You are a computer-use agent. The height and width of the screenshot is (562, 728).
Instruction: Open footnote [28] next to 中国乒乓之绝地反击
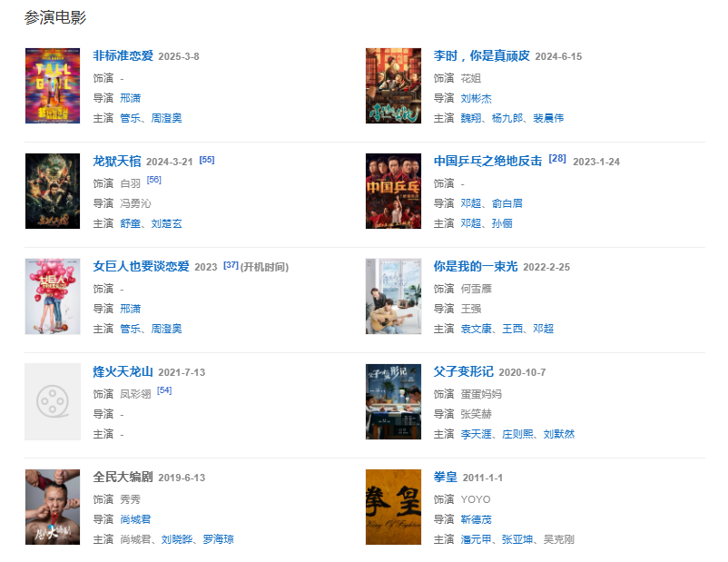(x=557, y=159)
